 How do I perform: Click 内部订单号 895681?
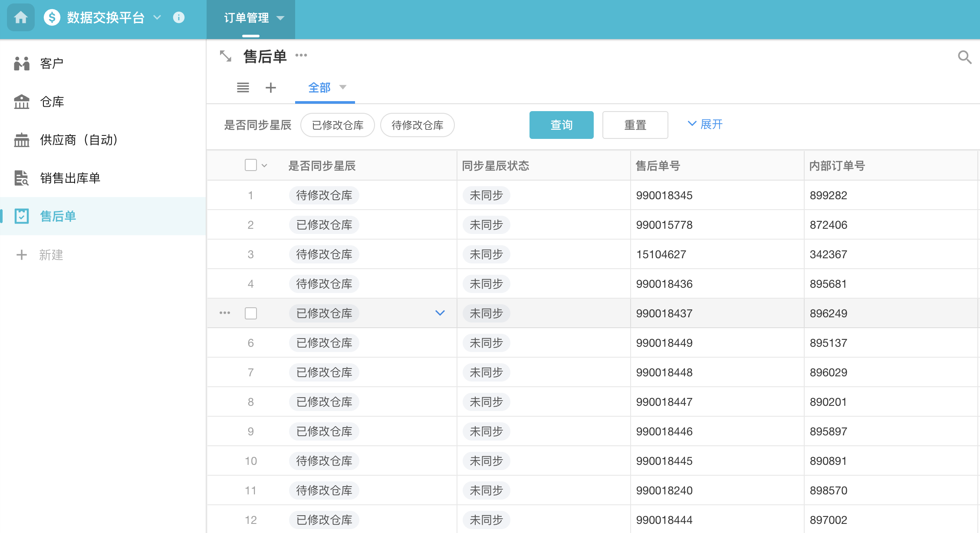coord(828,284)
